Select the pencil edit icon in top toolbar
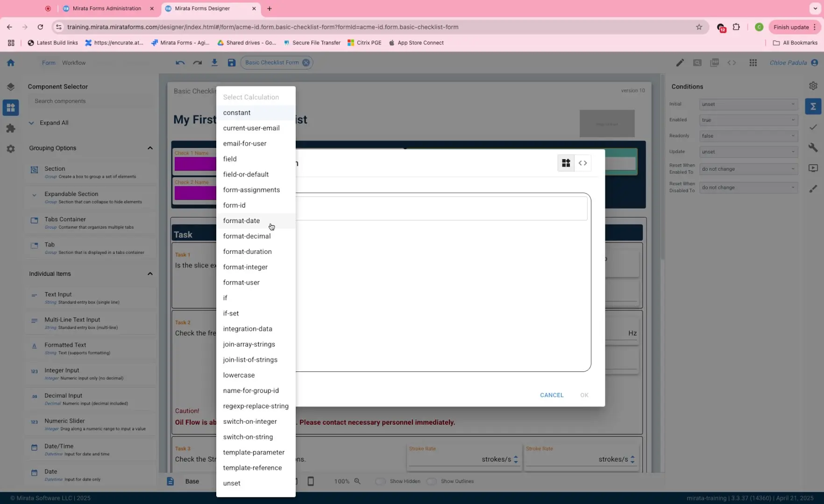 pyautogui.click(x=680, y=62)
